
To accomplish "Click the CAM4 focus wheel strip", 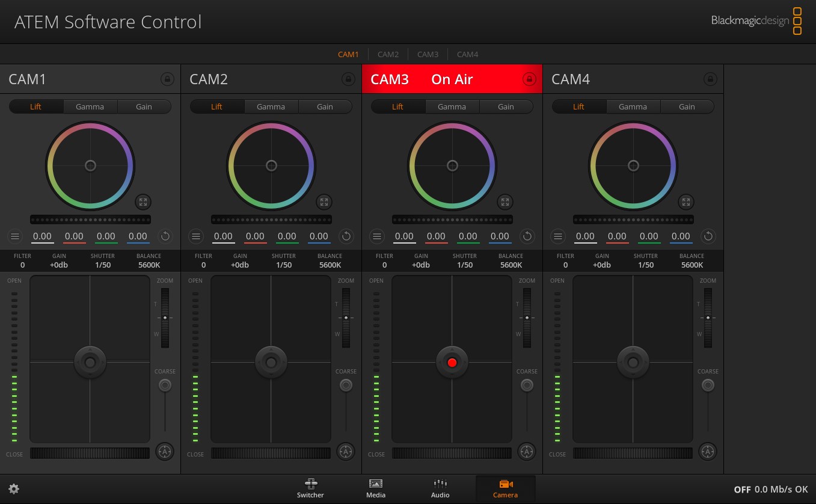I will (x=633, y=453).
